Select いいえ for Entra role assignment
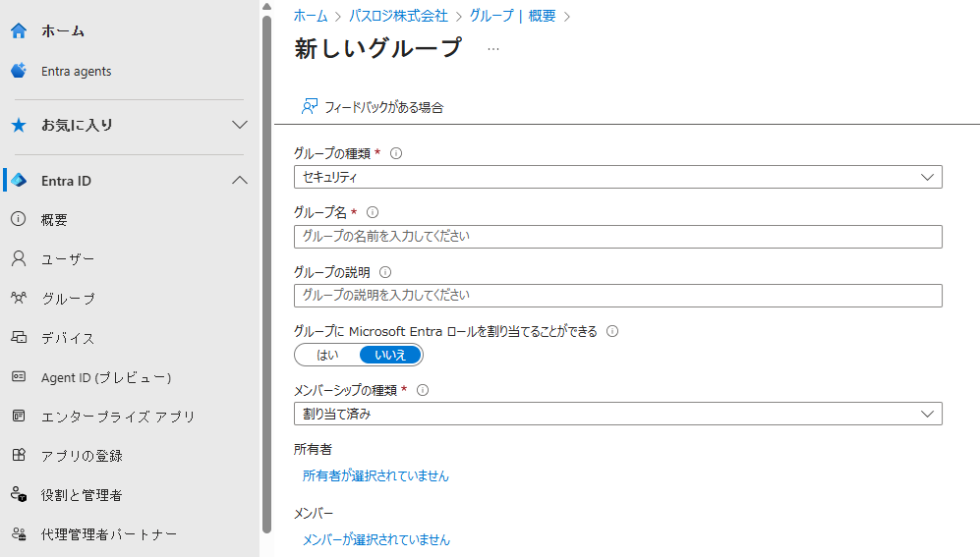Viewport: 980px width, 557px height. click(x=390, y=355)
